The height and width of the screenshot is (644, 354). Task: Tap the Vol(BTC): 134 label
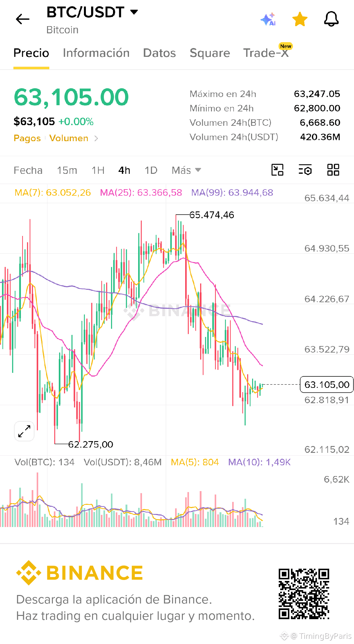point(44,462)
